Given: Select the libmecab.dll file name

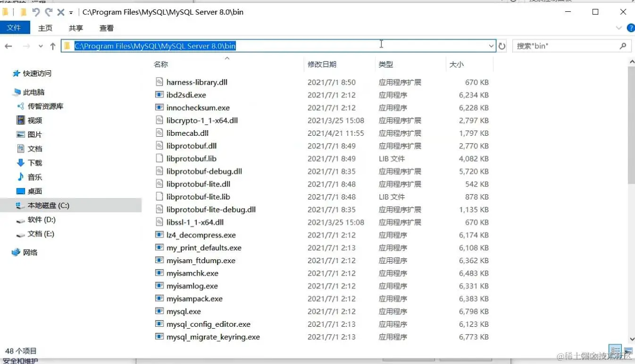Looking at the screenshot, I should (x=187, y=133).
